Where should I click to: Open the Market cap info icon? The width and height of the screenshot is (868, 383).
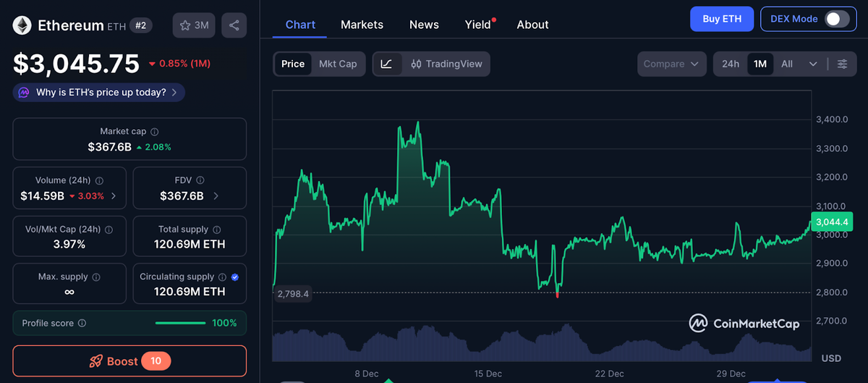155,132
